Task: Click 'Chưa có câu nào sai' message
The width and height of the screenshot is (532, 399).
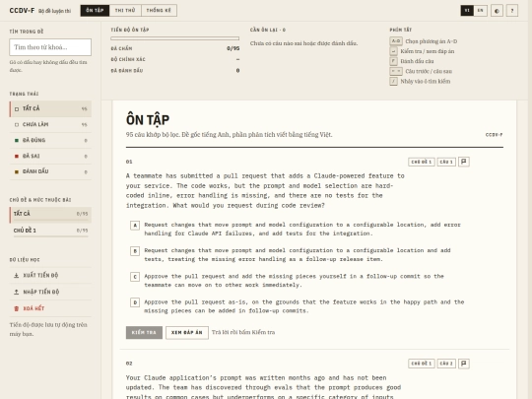Action: pyautogui.click(x=303, y=43)
